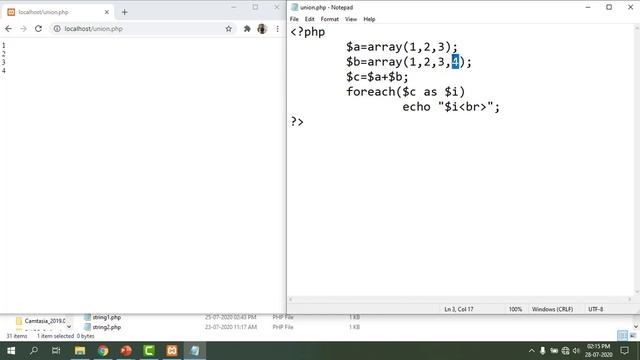This screenshot has width=640, height=360.
Task: Open Google Chrome from taskbar
Action: (x=103, y=351)
